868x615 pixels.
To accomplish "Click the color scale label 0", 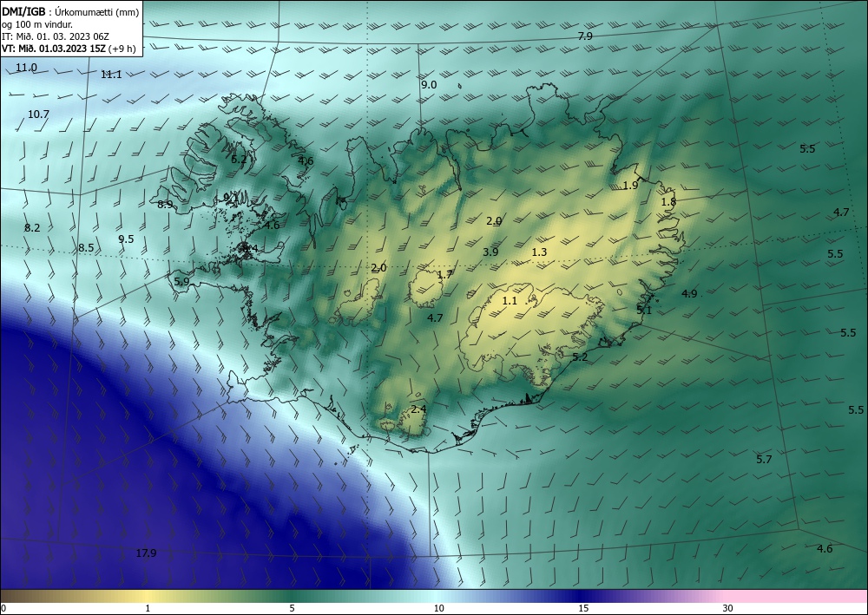I will point(3,609).
